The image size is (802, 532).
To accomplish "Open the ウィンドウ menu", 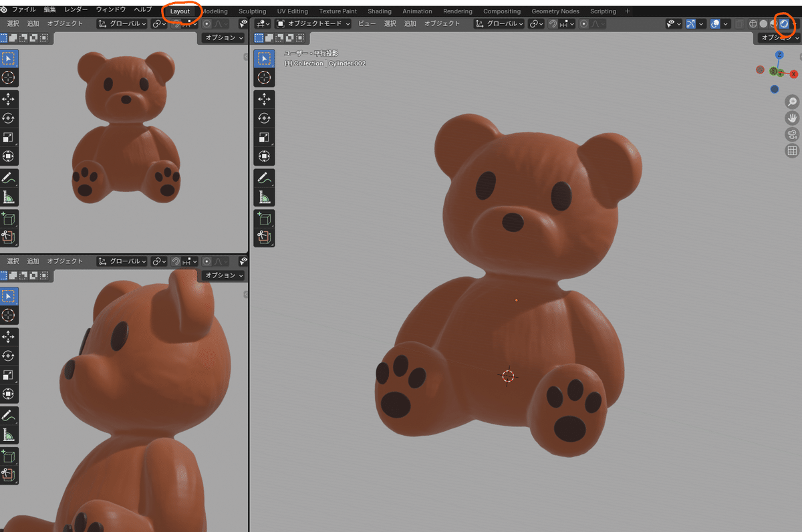I will coord(111,10).
